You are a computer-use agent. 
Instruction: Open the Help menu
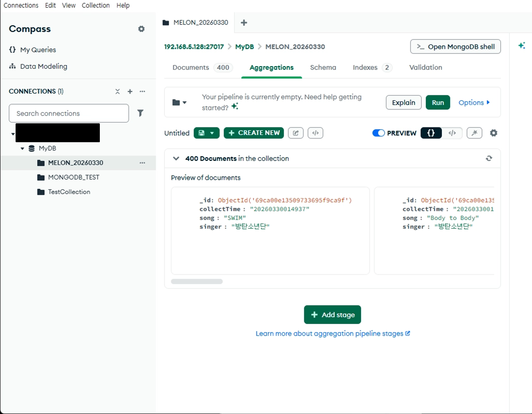pyautogui.click(x=123, y=5)
